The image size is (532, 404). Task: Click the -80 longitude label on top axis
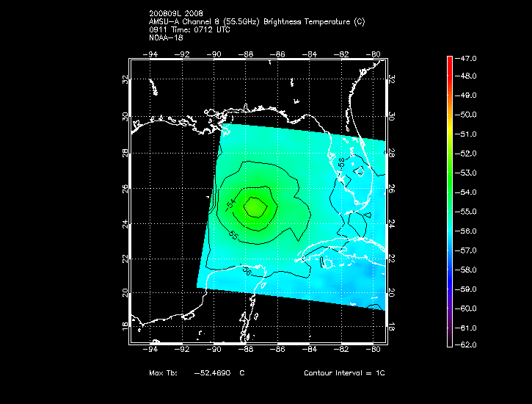pyautogui.click(x=374, y=54)
